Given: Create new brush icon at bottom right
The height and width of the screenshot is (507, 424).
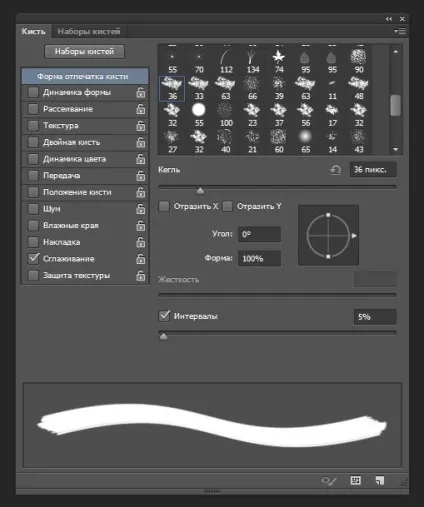Looking at the screenshot, I should point(380,480).
